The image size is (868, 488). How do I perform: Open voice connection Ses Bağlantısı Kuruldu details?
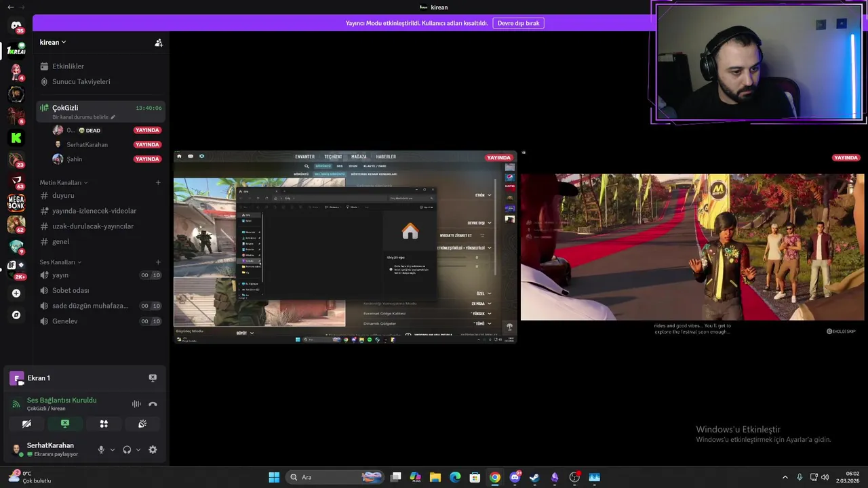62,401
